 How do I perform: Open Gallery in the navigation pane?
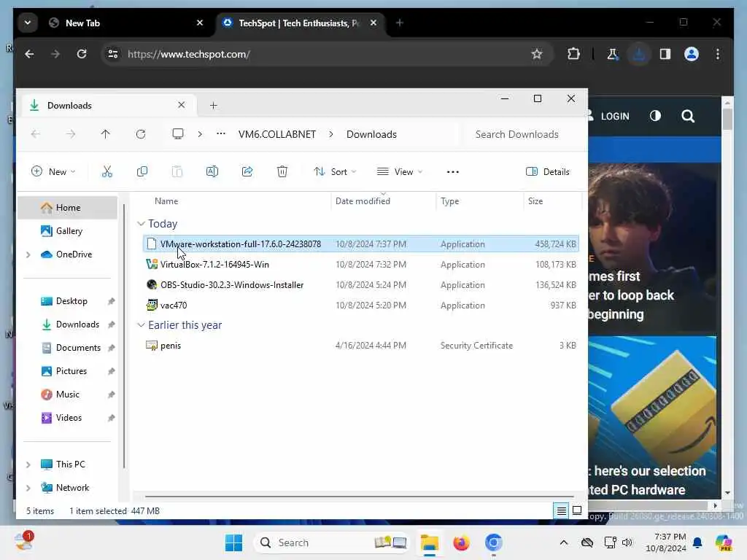(x=68, y=231)
